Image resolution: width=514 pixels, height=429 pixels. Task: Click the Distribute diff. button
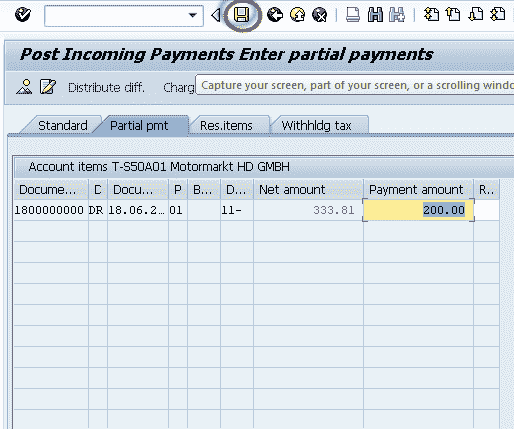point(106,88)
